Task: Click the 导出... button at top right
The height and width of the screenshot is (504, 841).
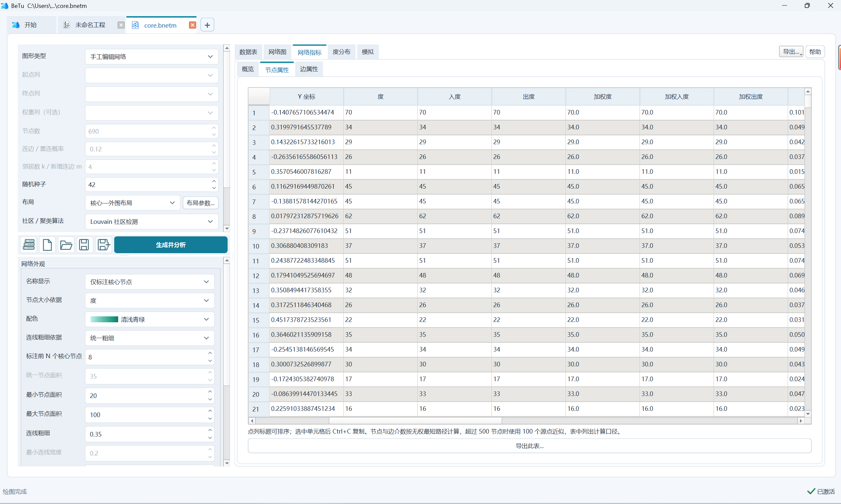Action: tap(790, 52)
